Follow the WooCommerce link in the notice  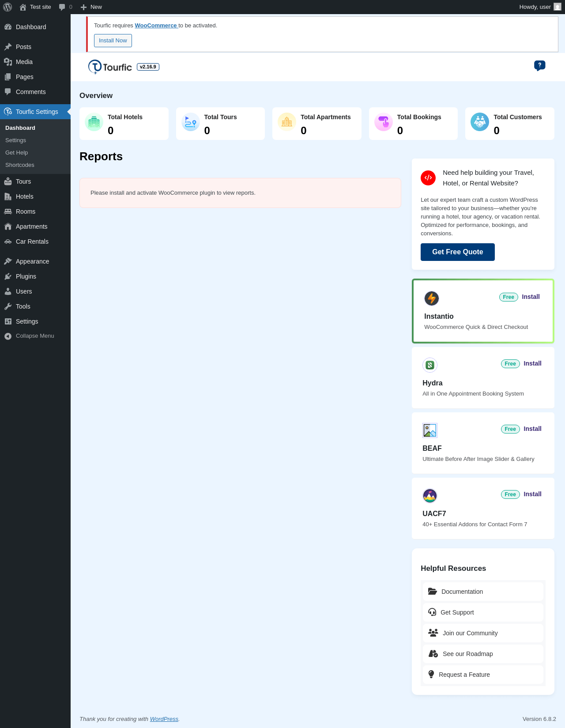(156, 26)
